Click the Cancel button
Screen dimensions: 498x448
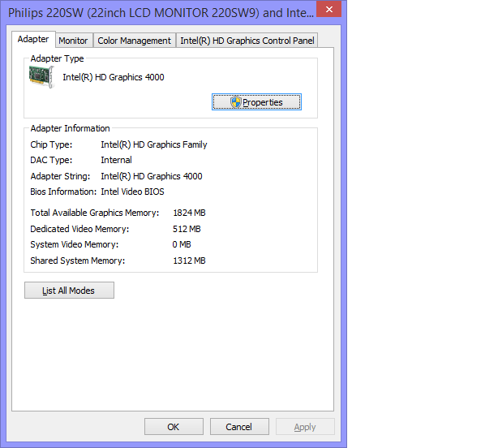pyautogui.click(x=239, y=427)
